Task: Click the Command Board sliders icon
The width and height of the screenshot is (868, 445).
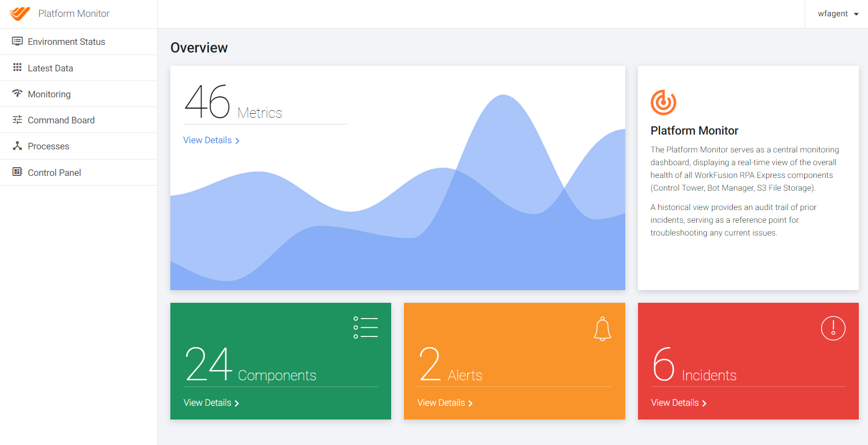Action: [x=17, y=120]
